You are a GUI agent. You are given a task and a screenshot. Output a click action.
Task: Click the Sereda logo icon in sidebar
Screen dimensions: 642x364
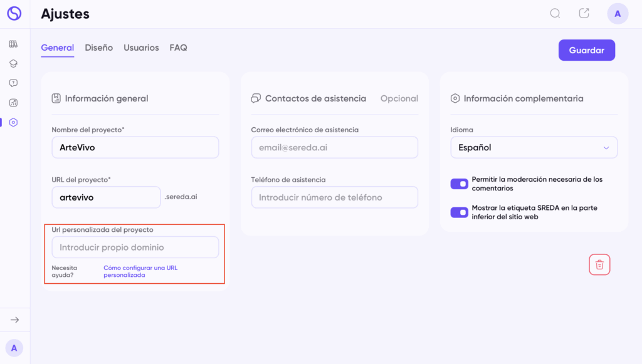pyautogui.click(x=14, y=13)
